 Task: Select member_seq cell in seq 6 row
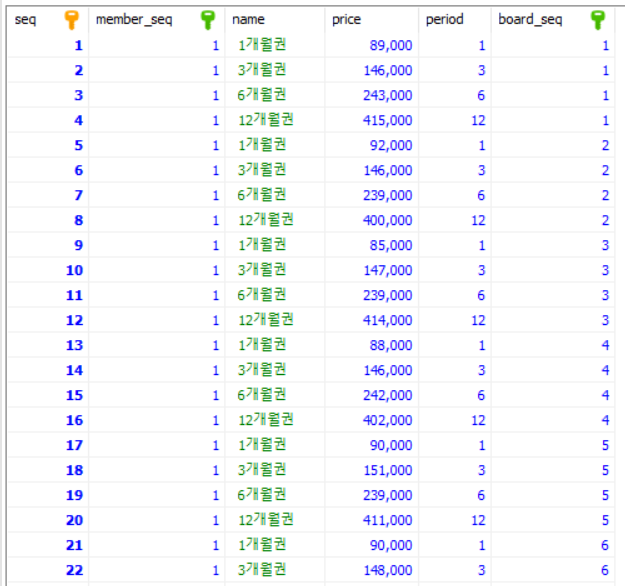(157, 170)
